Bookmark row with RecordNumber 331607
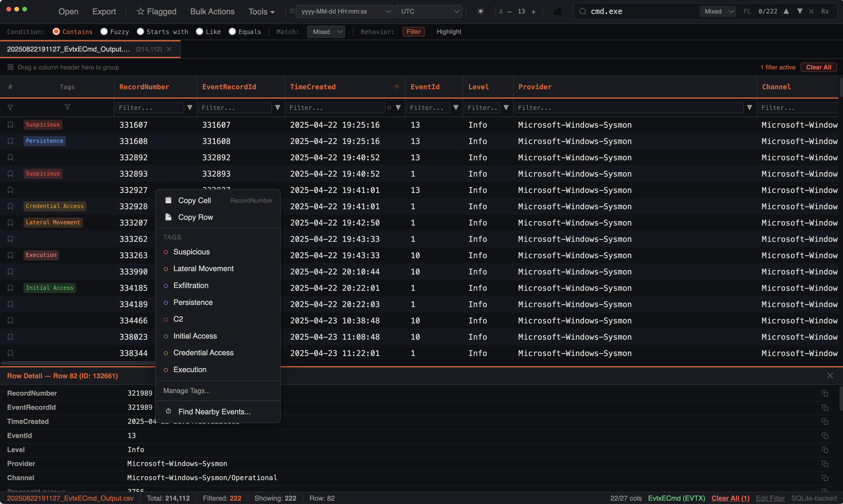The height and width of the screenshot is (504, 843). click(x=10, y=125)
